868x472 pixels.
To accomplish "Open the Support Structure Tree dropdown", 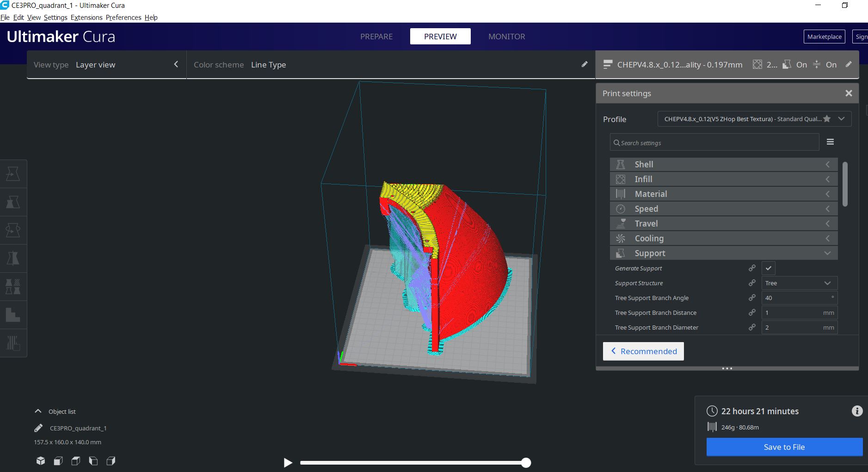I will tap(800, 283).
